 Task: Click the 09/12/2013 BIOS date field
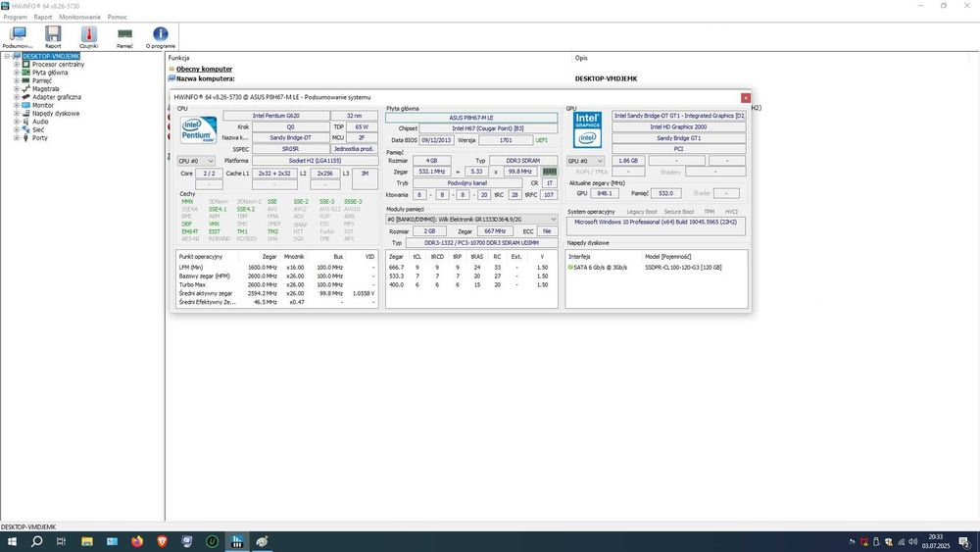[436, 140]
